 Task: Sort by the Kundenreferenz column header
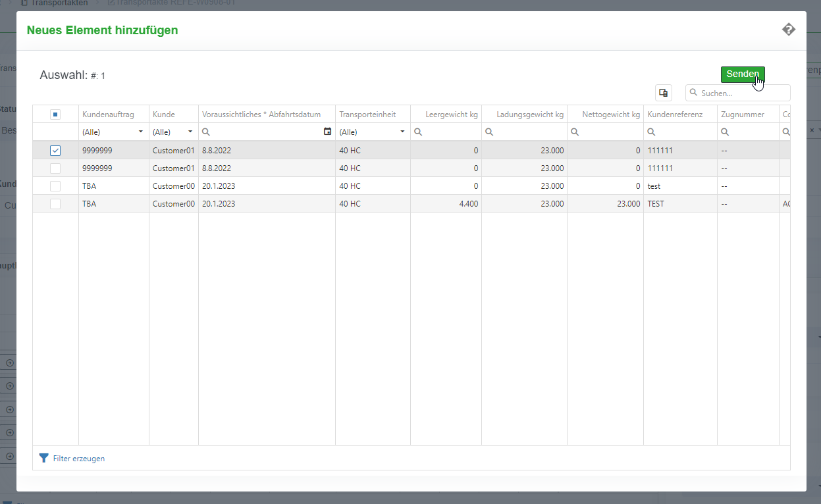pyautogui.click(x=675, y=114)
